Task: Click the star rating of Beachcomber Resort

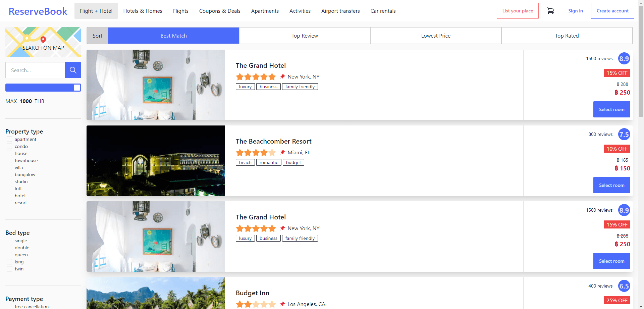Action: pyautogui.click(x=256, y=153)
